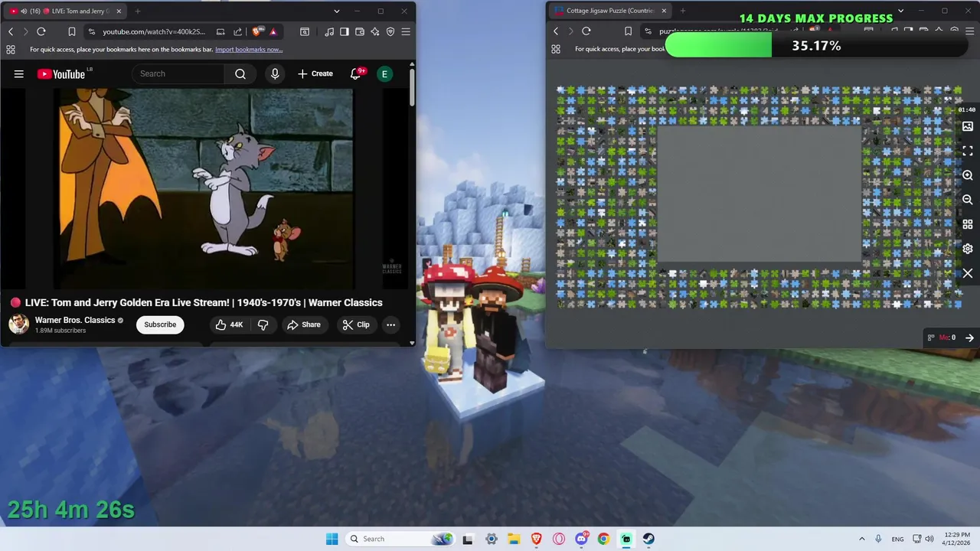The width and height of the screenshot is (980, 551).
Task: Reload the YouTube tab
Action: coord(41,31)
